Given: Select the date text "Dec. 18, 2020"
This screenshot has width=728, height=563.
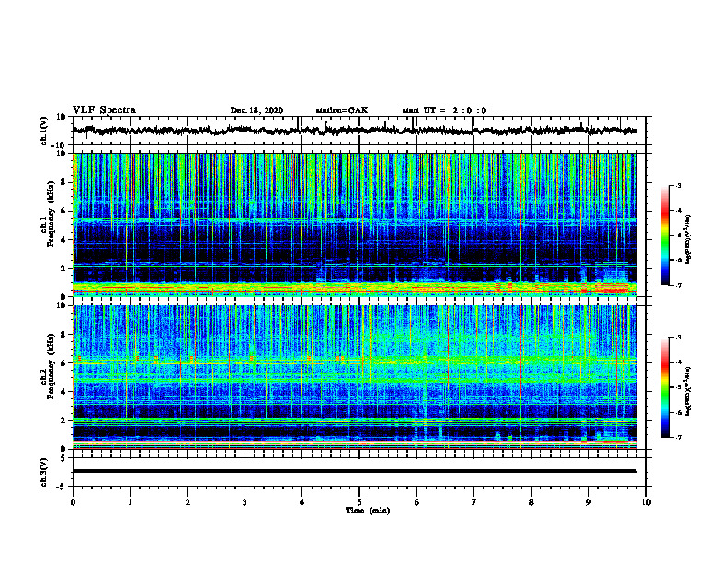Looking at the screenshot, I should [x=256, y=110].
